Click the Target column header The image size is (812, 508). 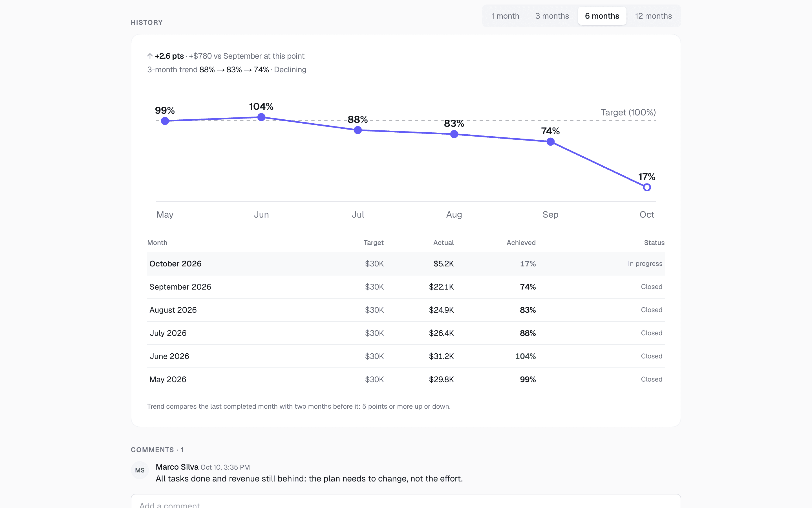coord(374,243)
